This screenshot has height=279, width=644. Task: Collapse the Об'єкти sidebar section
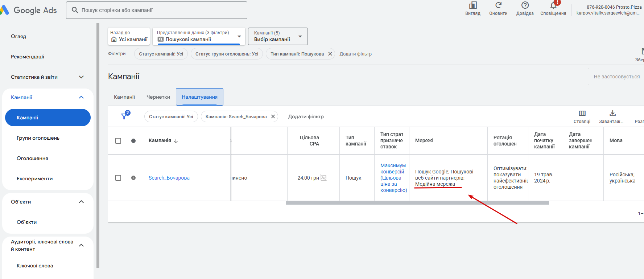[x=81, y=202]
